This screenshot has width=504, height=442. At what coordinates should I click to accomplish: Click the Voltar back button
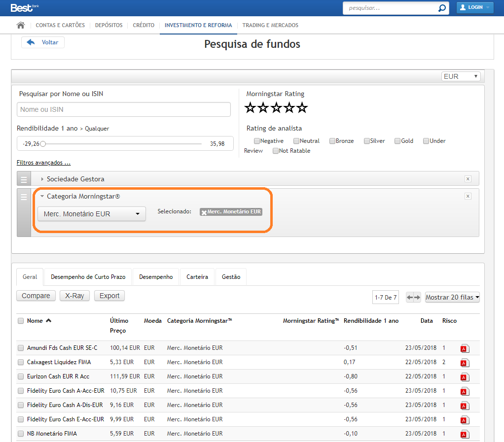tap(43, 42)
